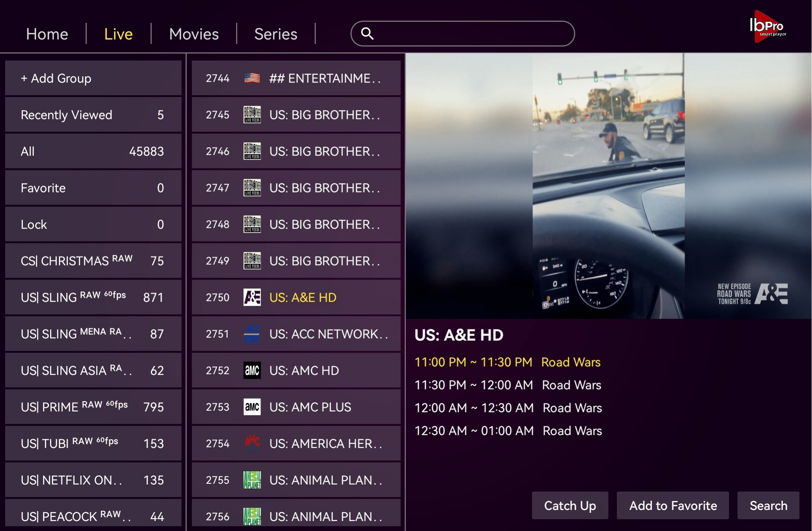812x531 pixels.
Task: Select the US| PRIME RAW 60fps group
Action: [x=93, y=407]
